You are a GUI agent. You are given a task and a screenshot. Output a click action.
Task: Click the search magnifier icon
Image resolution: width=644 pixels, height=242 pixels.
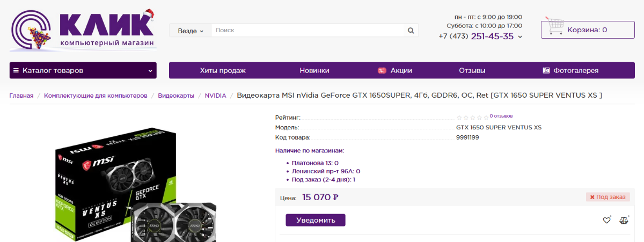click(x=411, y=31)
